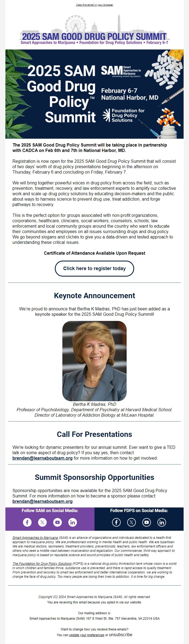Open SAM's LinkedIn icon

[x=73, y=522]
